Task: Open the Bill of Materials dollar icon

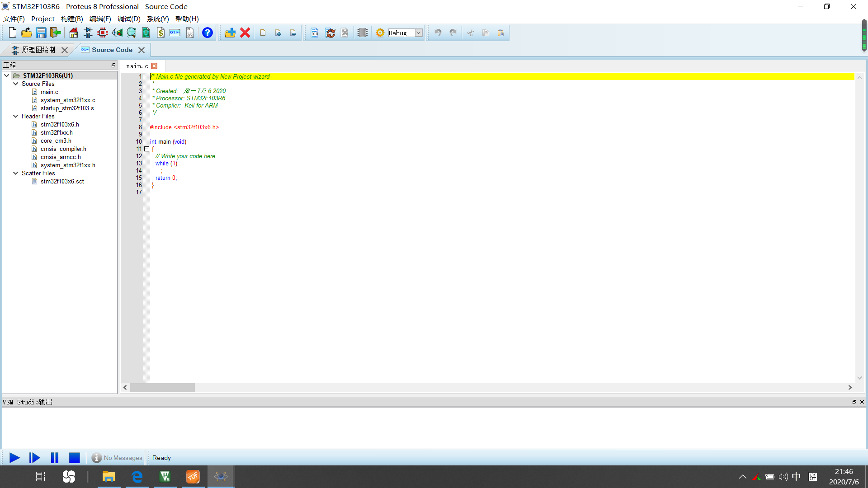Action: coord(160,33)
